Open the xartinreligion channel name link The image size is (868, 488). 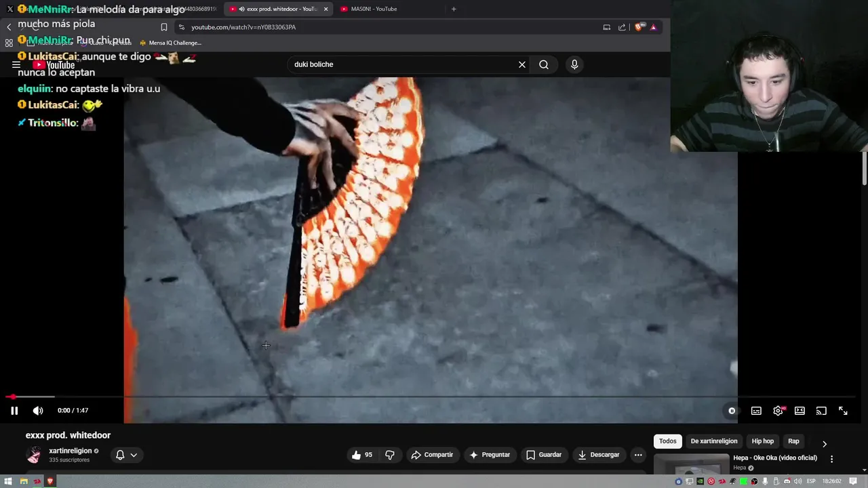[71, 451]
